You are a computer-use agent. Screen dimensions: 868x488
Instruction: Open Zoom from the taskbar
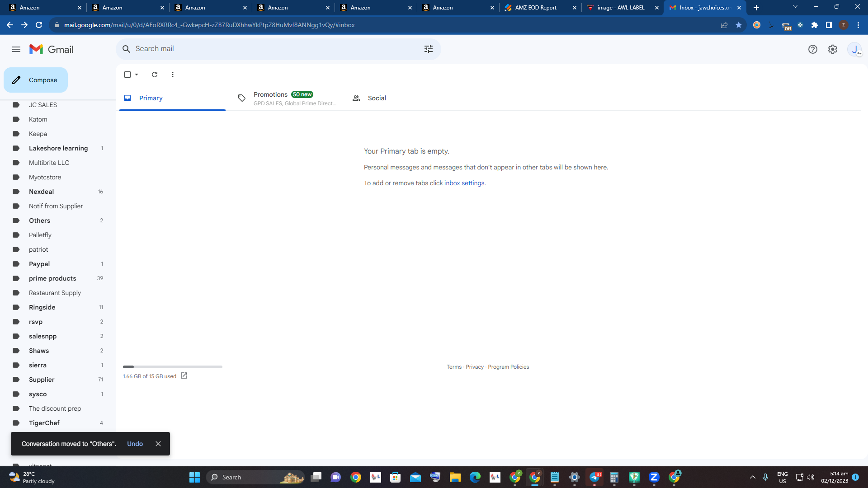coord(654,477)
